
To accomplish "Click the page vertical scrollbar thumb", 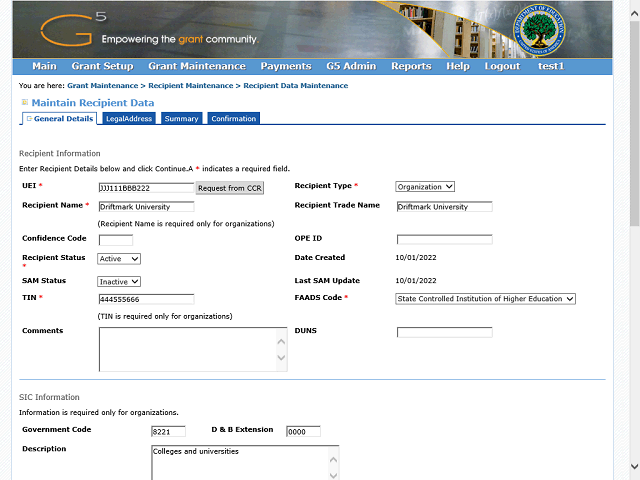I will [x=634, y=124].
